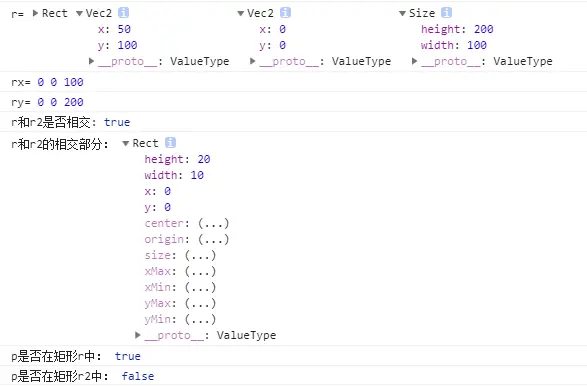Evaluate the yMin getter (...)
Screen dimensions: 587x387
coord(200,319)
